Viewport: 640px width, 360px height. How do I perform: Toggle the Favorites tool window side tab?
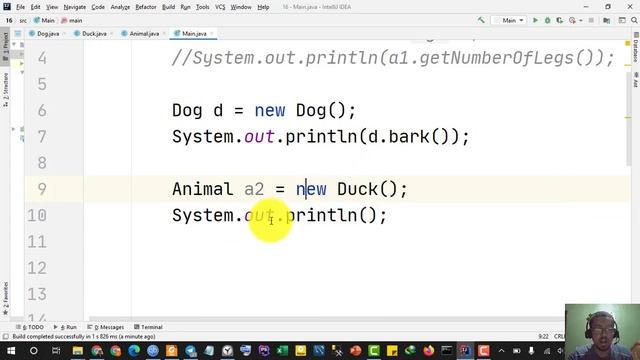(x=5, y=298)
